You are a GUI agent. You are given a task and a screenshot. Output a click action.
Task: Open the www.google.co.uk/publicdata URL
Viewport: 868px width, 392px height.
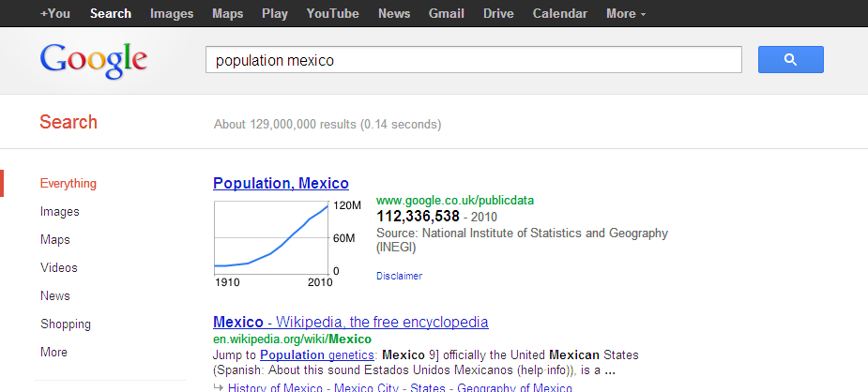click(455, 200)
